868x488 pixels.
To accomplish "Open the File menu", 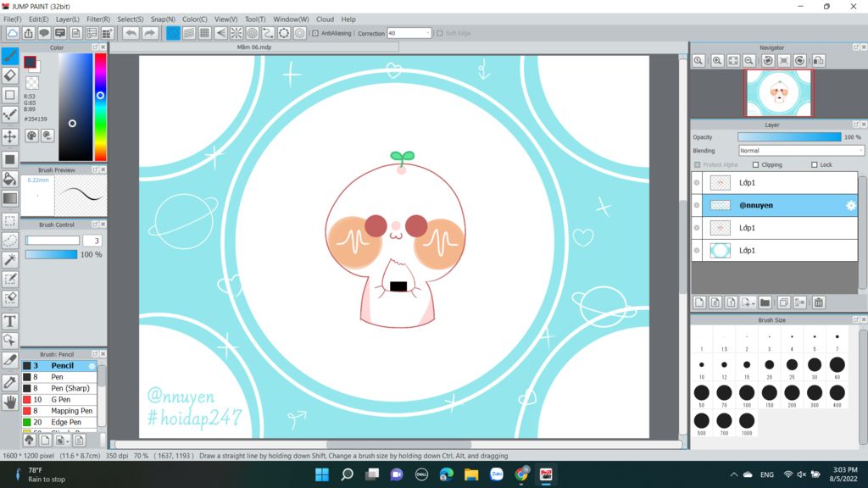I will click(12, 19).
